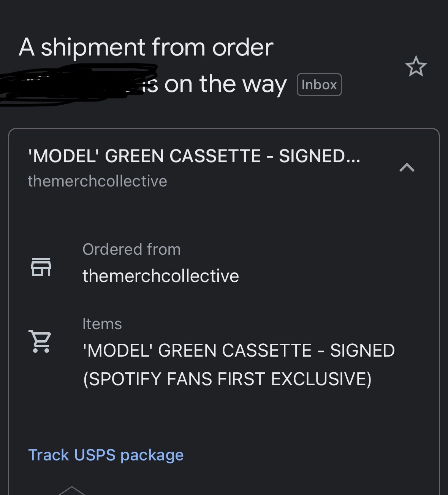The width and height of the screenshot is (448, 495).
Task: Open the Track USPS package link
Action: tap(106, 455)
